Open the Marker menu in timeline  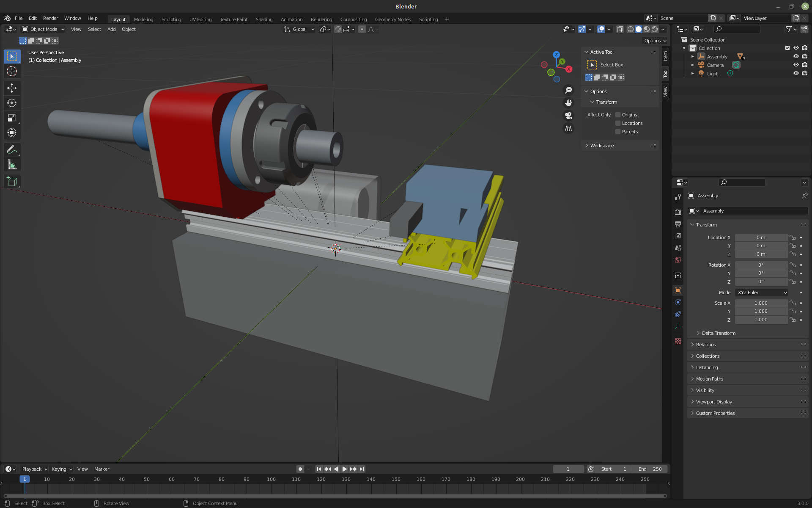click(101, 469)
